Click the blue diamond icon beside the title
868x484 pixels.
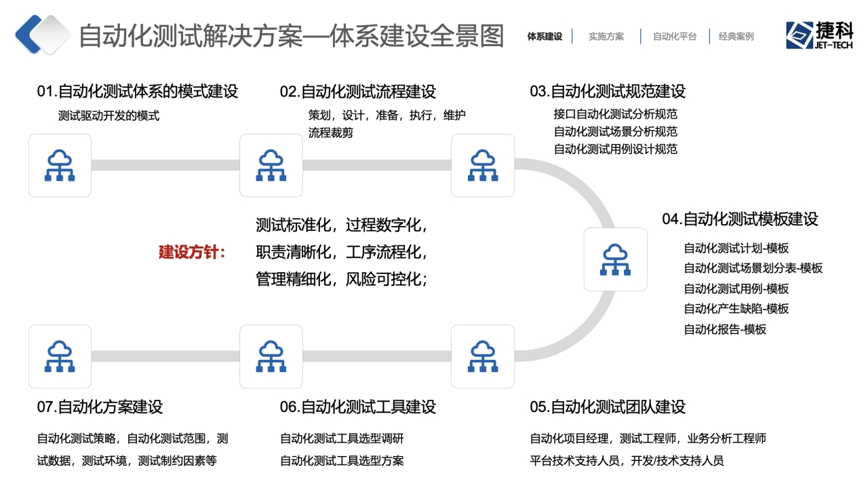(42, 35)
